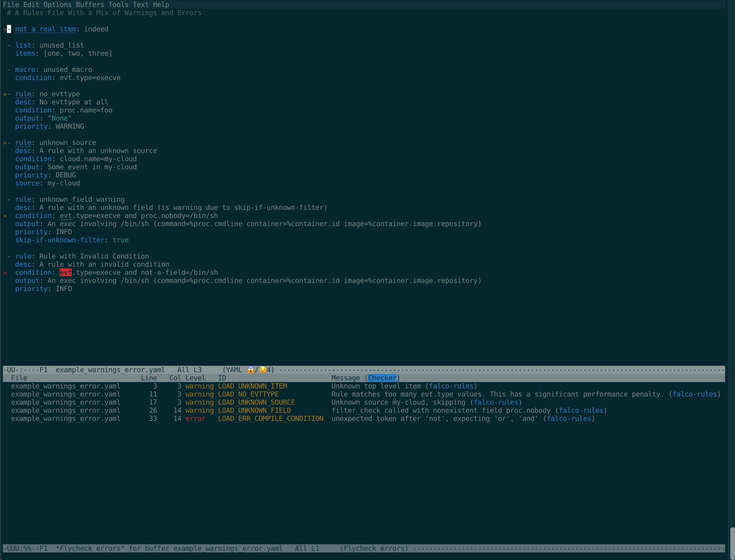This screenshot has height=560, width=735.
Task: Open the falco-rules link on LOAD_ERR_COMPILE_CONDITION row
Action: pyautogui.click(x=569, y=419)
